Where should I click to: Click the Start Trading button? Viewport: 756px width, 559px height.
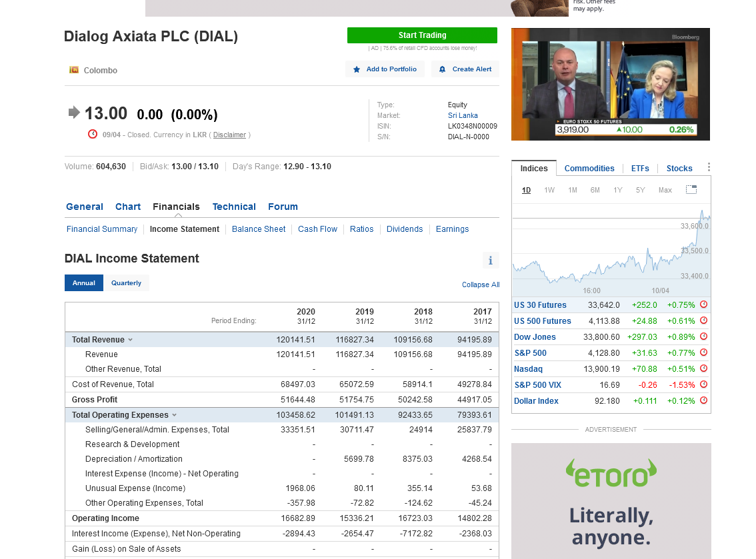click(x=423, y=35)
